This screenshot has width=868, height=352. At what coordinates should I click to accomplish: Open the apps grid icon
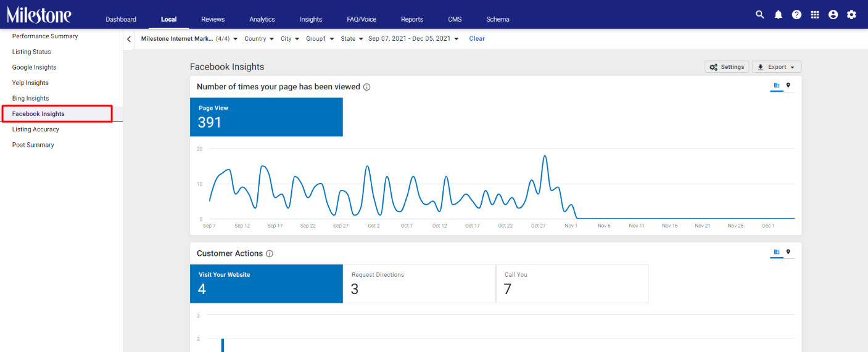tap(815, 15)
